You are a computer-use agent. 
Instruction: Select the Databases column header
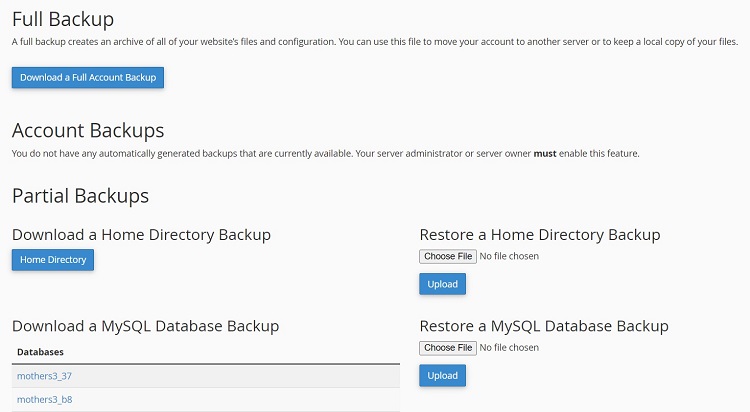(40, 352)
